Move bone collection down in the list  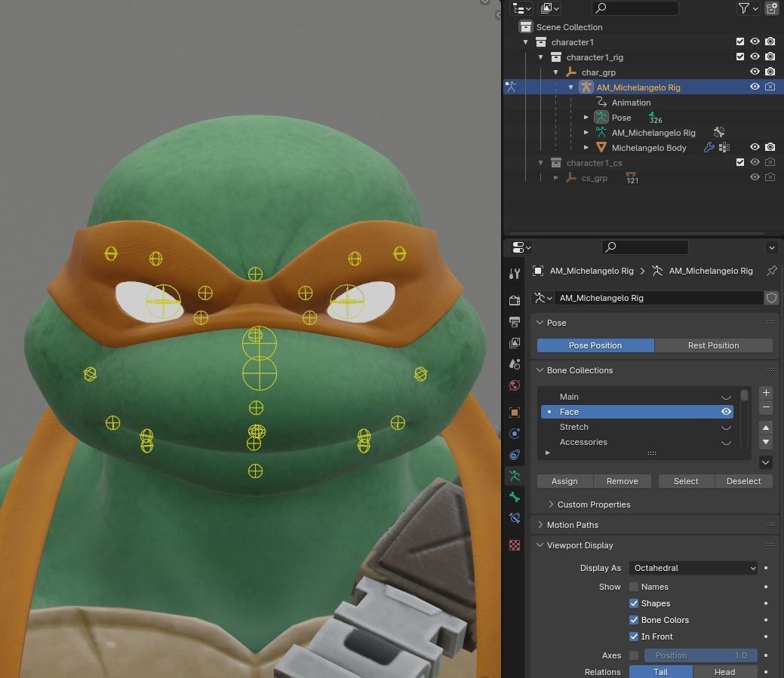(765, 442)
